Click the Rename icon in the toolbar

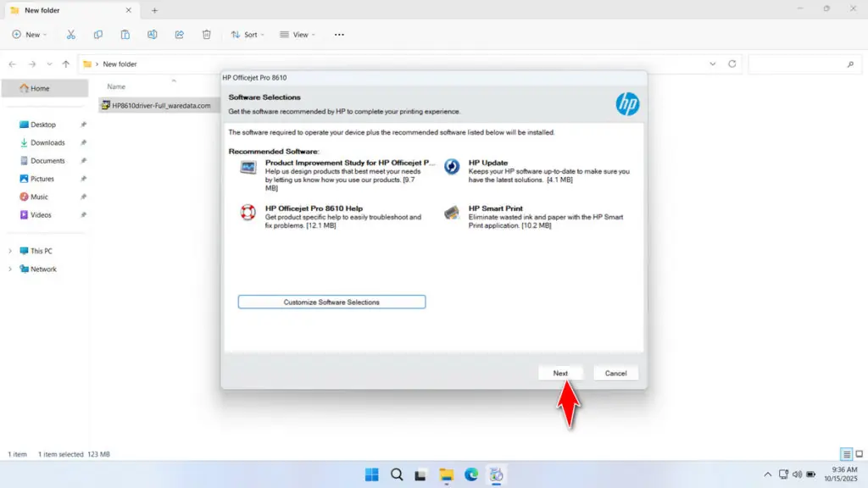153,34
